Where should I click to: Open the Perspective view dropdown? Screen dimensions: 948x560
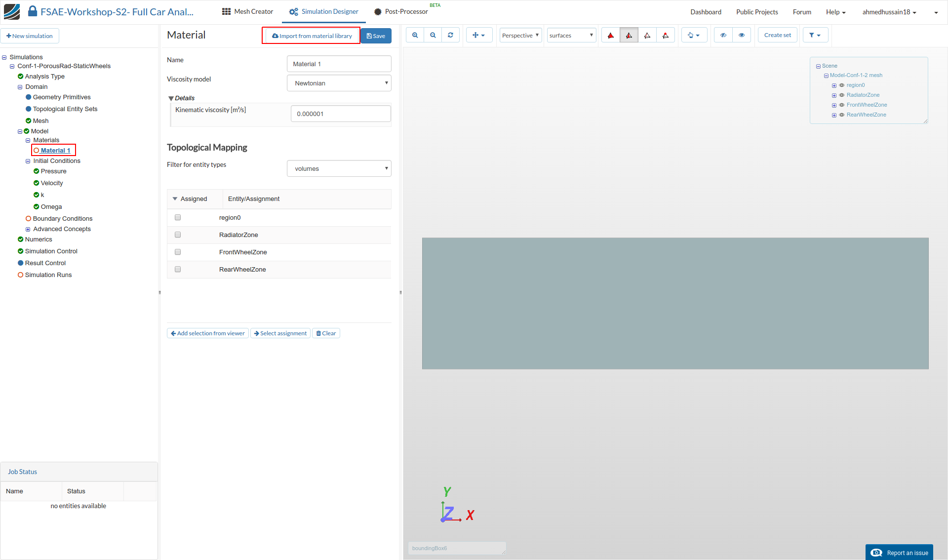[520, 35]
